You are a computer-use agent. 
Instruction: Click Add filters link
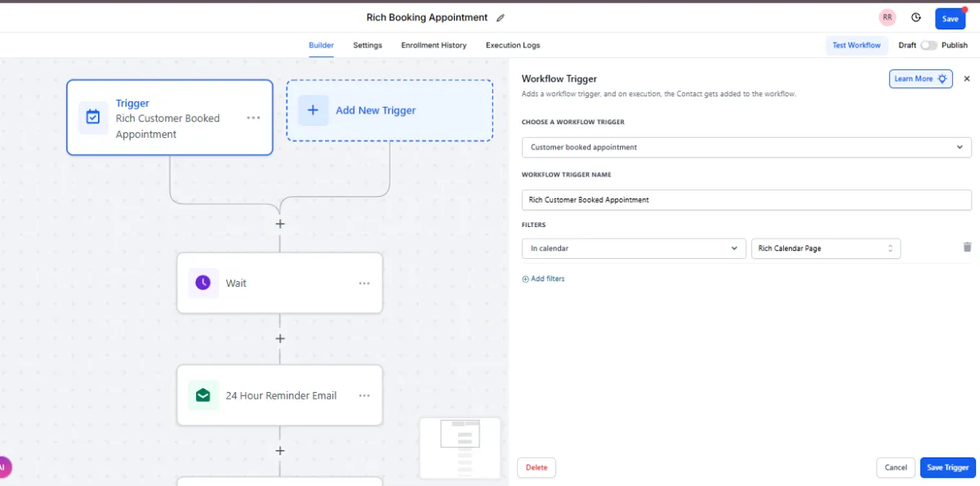543,279
